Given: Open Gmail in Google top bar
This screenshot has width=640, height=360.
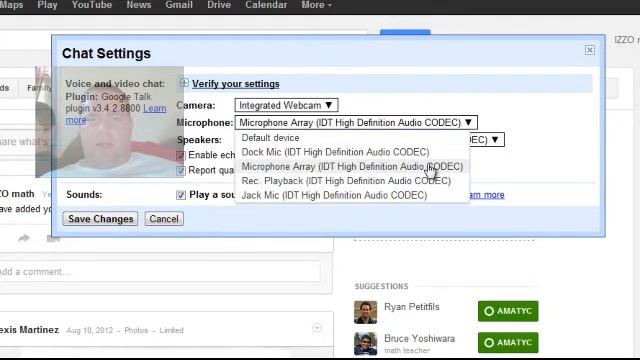Looking at the screenshot, I should [179, 5].
